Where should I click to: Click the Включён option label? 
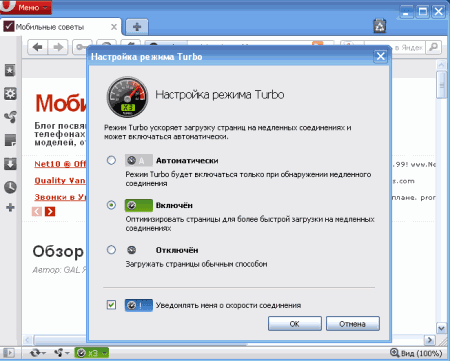pos(174,205)
